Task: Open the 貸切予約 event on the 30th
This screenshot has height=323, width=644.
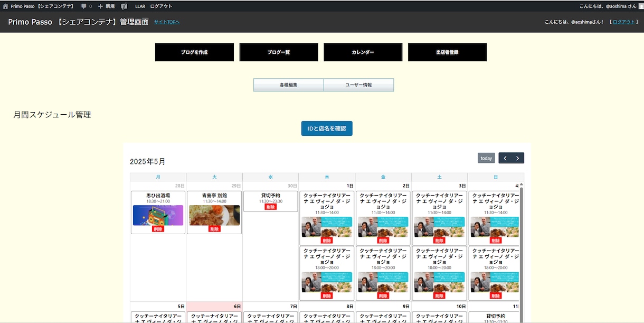Action: pyautogui.click(x=271, y=196)
